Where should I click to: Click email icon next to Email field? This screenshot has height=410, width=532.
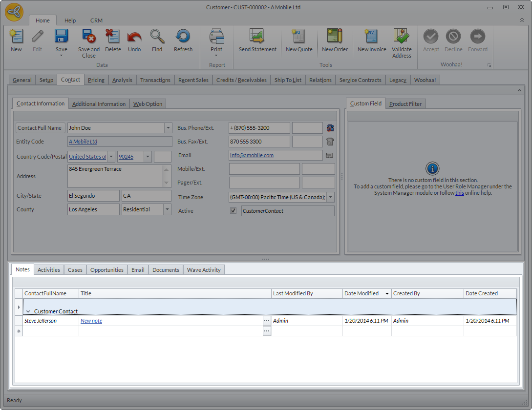tap(329, 155)
